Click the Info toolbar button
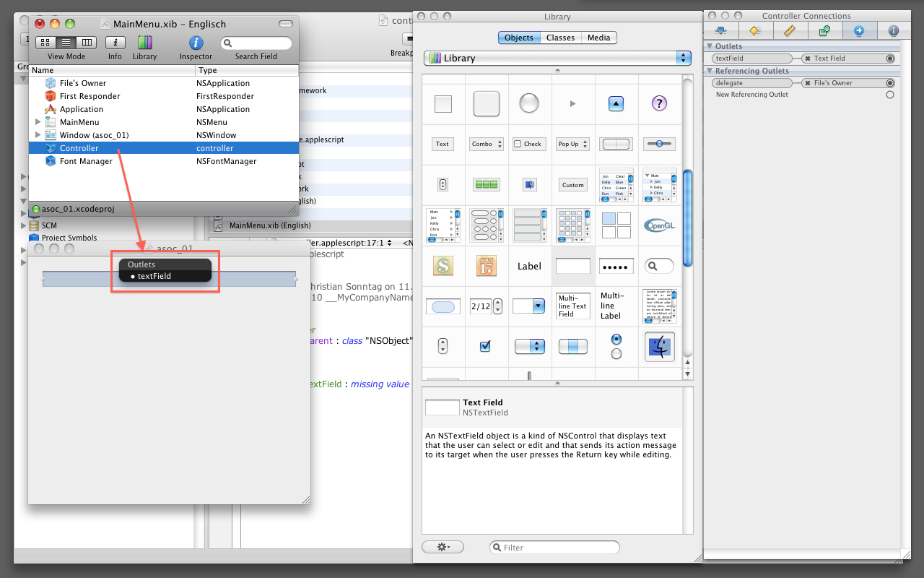The width and height of the screenshot is (924, 578). coord(115,43)
